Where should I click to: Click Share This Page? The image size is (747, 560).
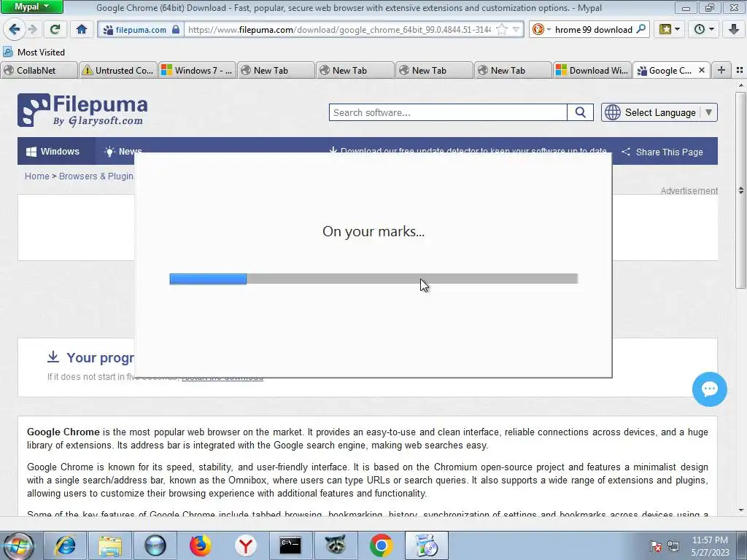pyautogui.click(x=662, y=152)
